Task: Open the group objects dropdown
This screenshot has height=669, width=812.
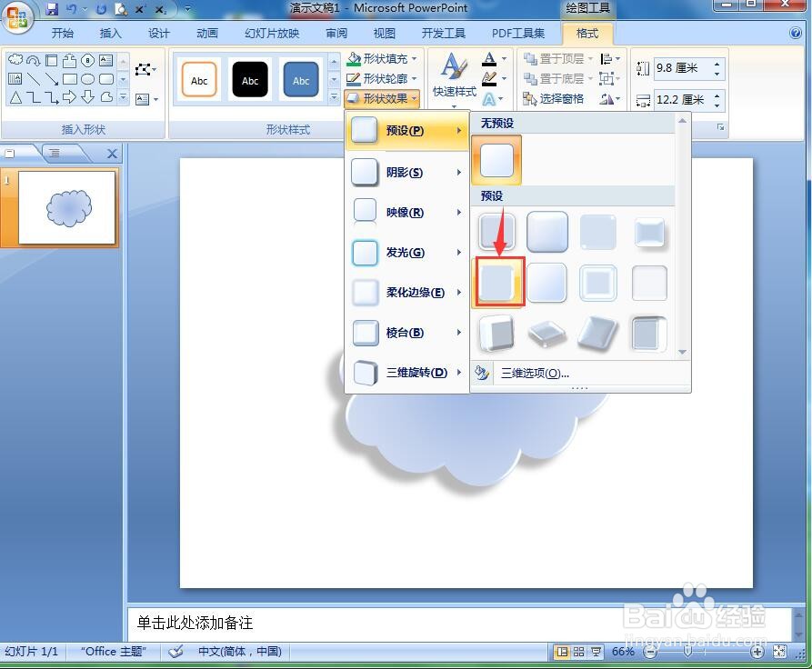Action: pos(610,78)
